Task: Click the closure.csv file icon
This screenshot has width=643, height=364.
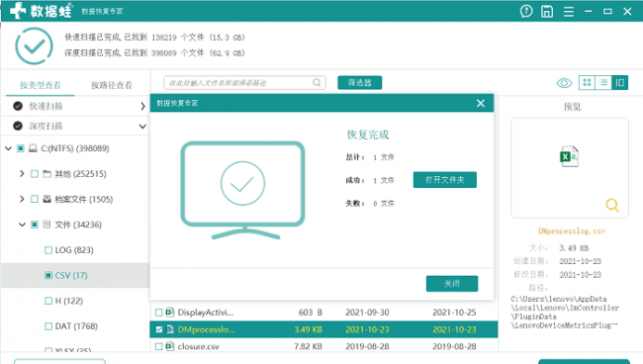Action: tap(170, 346)
